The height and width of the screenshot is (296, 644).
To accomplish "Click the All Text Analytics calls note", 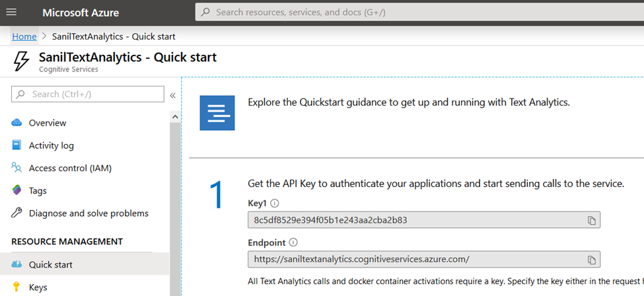I will tap(446, 281).
